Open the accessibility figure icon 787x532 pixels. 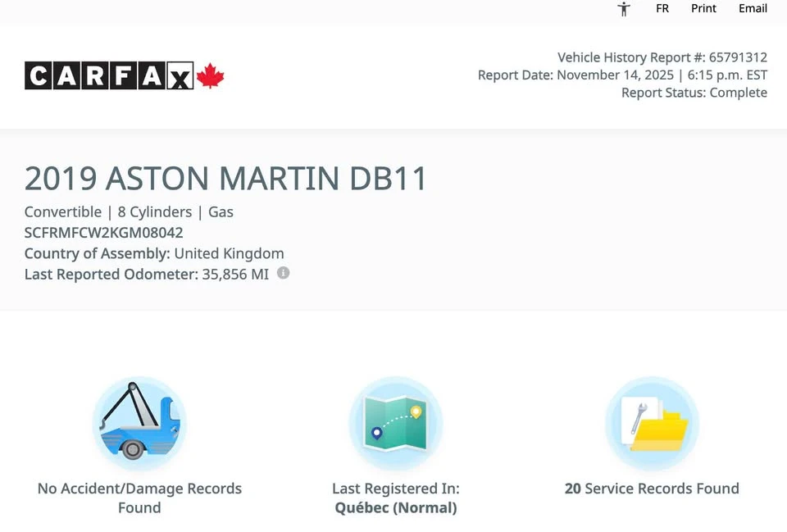(x=624, y=9)
